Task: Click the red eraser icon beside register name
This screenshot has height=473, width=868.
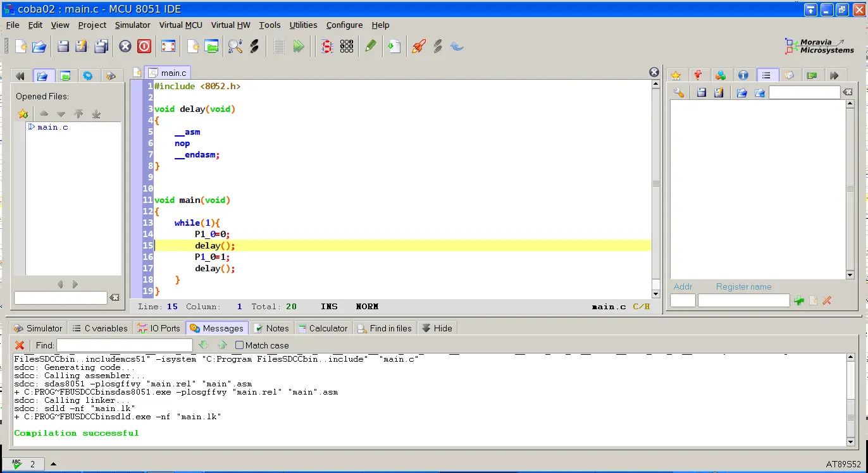Action: click(826, 301)
